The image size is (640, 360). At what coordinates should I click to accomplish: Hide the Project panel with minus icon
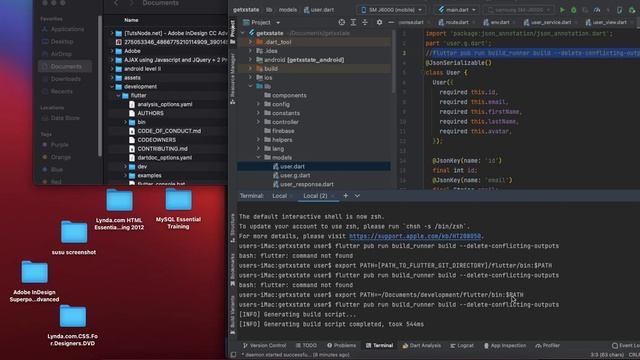tap(391, 22)
